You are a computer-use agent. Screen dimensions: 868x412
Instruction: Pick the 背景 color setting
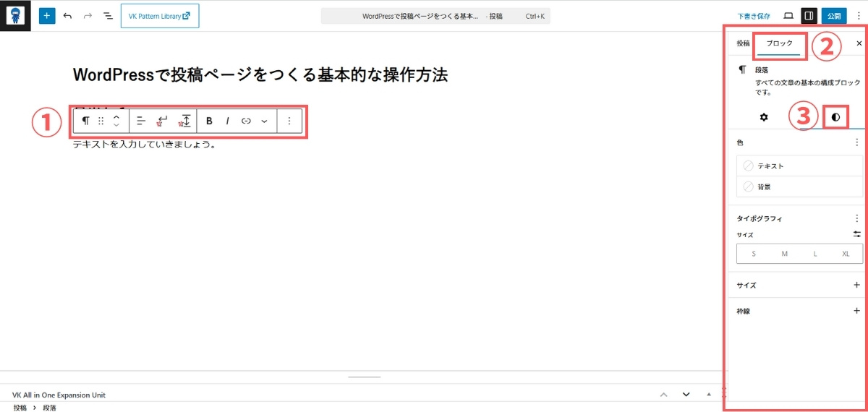pos(799,186)
